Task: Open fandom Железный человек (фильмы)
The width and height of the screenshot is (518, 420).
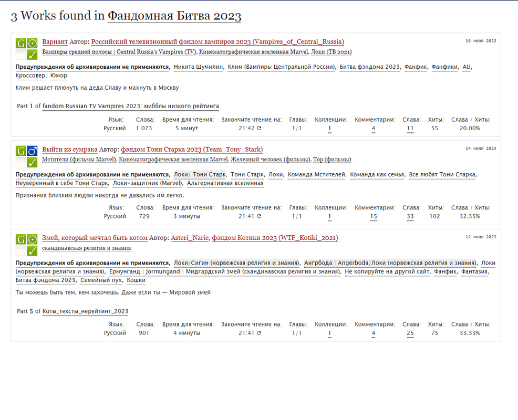Action: [x=271, y=160]
